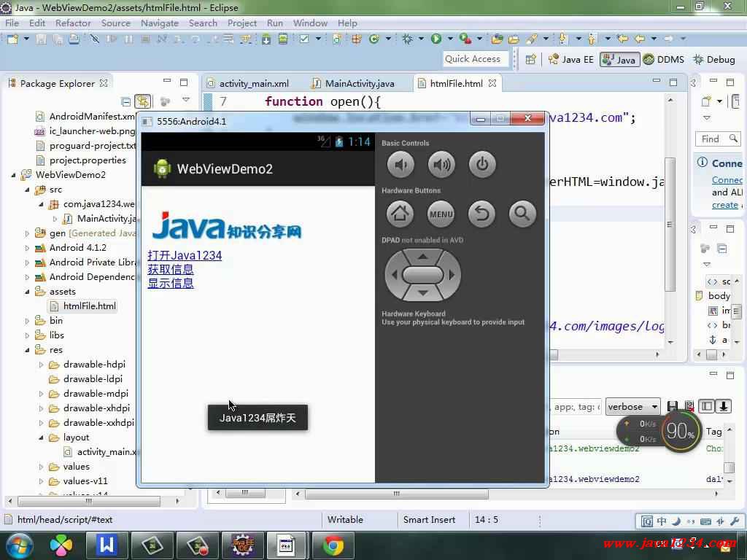This screenshot has width=747, height=560.
Task: Click the Debug bug toolbar icon
Action: coord(407,39)
